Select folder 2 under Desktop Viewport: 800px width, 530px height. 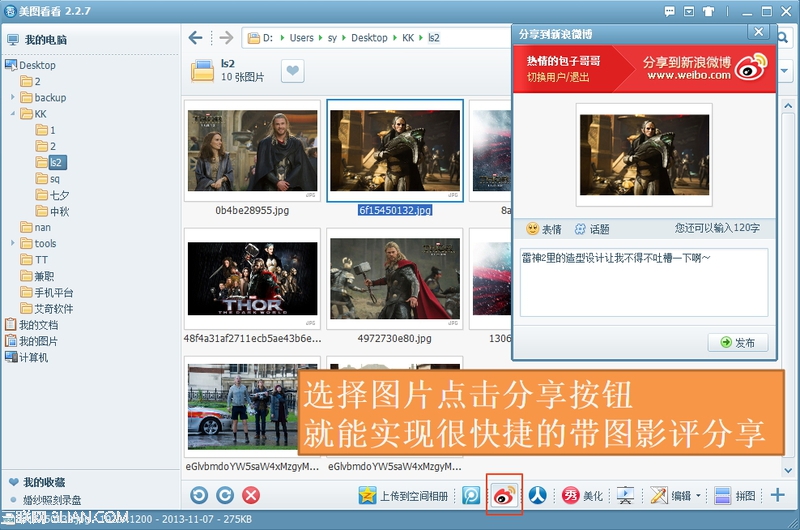(31, 81)
